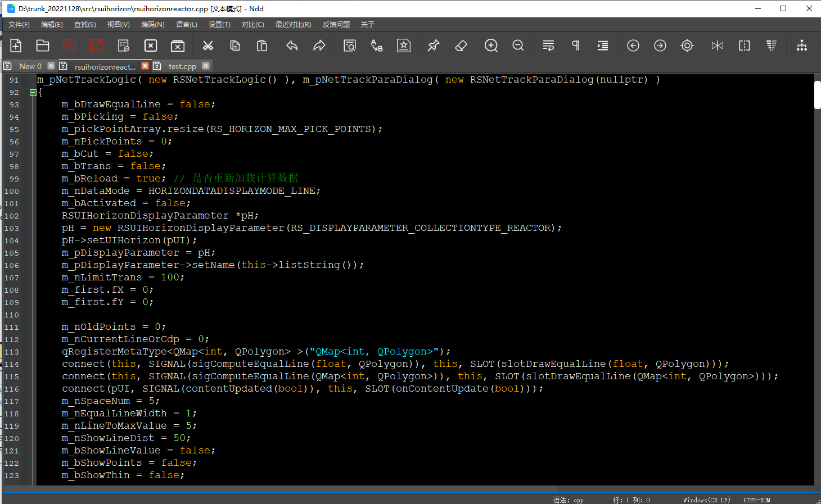The width and height of the screenshot is (821, 504).
Task: Close the New 0 tab
Action: tap(51, 66)
